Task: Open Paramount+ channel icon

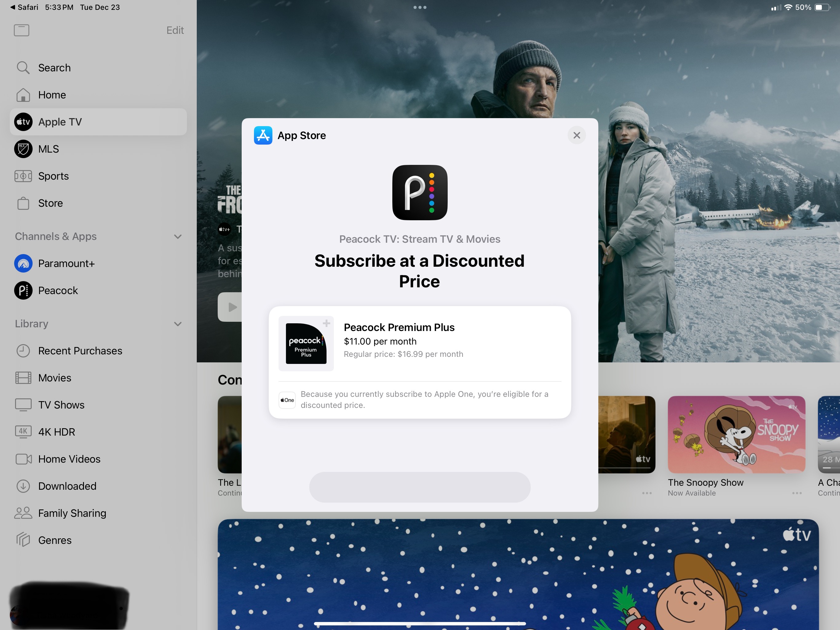Action: 23,263
